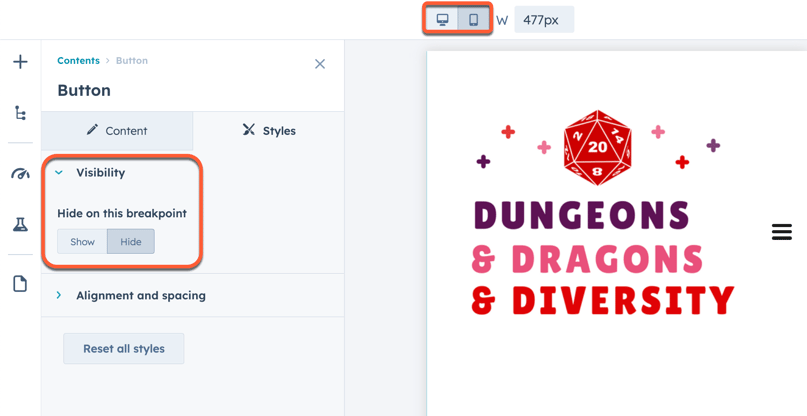The width and height of the screenshot is (807, 416).
Task: Close the Button editor panel
Action: 320,64
